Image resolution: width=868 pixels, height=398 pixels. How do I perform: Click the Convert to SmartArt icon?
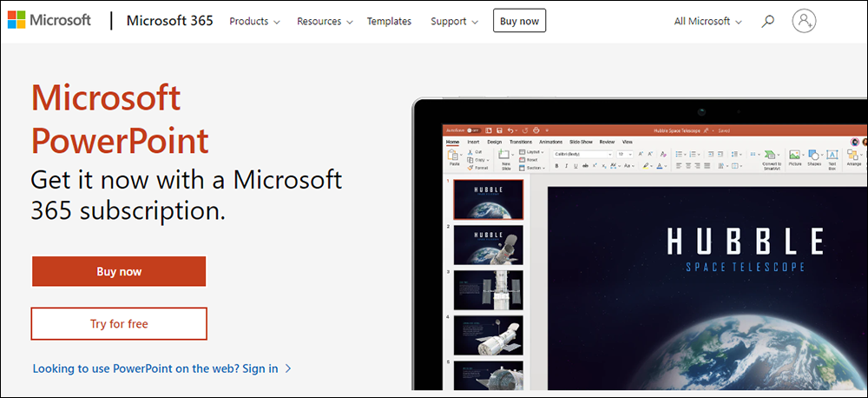770,154
